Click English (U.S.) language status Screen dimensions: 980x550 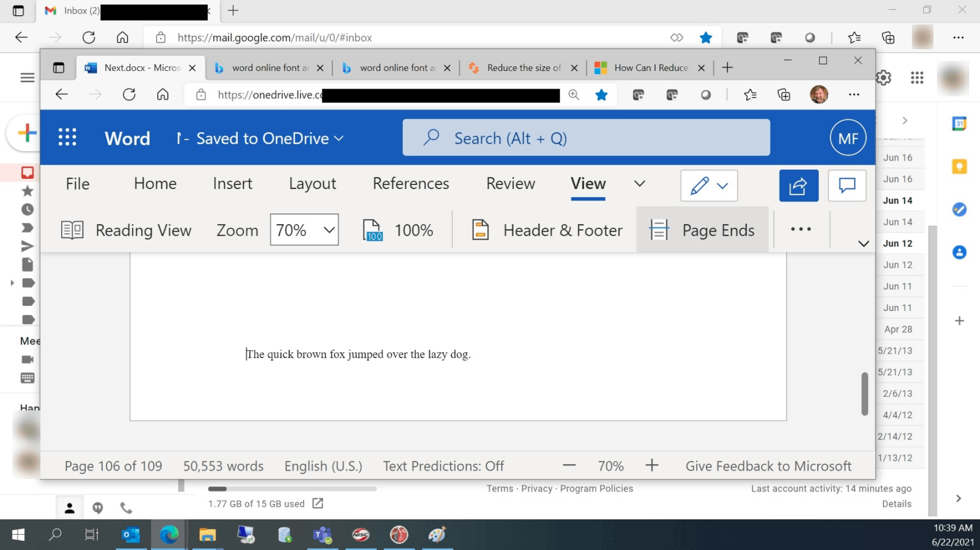point(323,466)
